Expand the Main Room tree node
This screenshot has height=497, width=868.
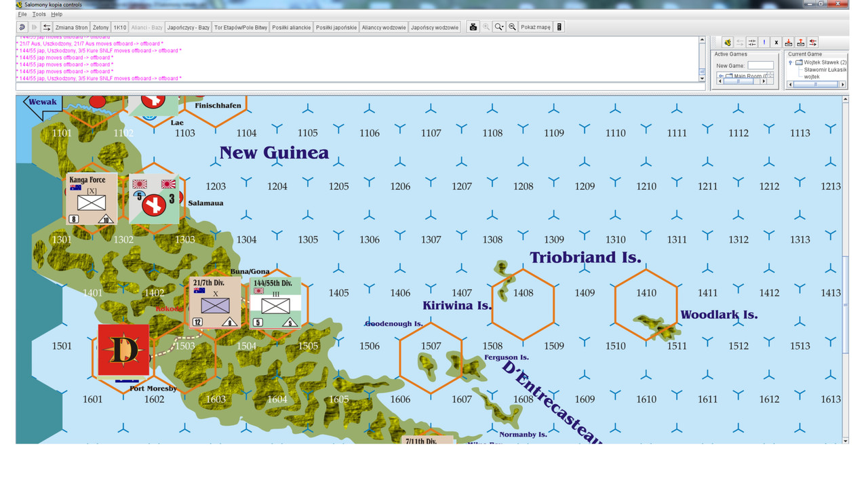[x=721, y=76]
